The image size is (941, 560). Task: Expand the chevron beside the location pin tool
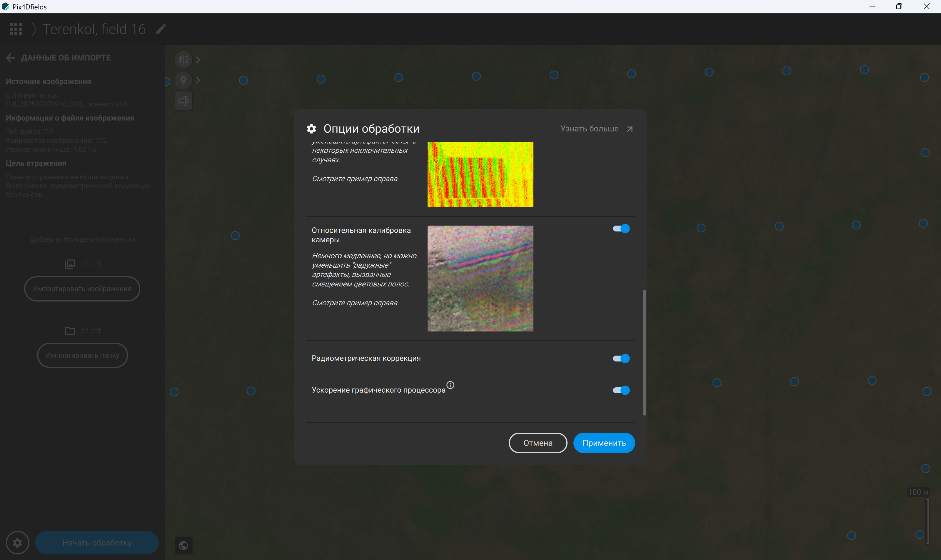point(198,80)
